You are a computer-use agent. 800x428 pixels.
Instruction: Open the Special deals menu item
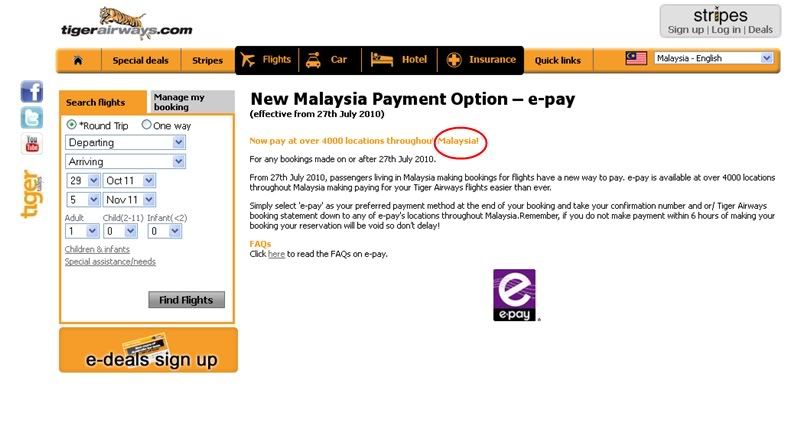pyautogui.click(x=140, y=60)
